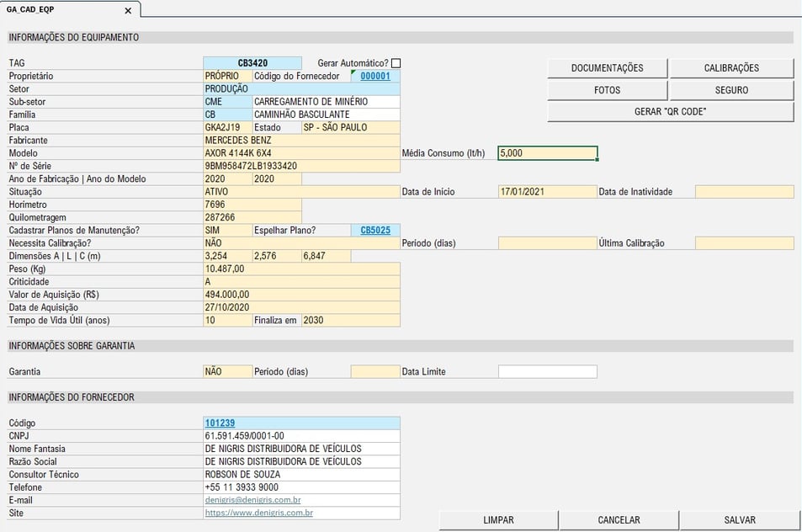Close the GA_CAD_EQP tab
The image size is (802, 532).
(x=128, y=10)
